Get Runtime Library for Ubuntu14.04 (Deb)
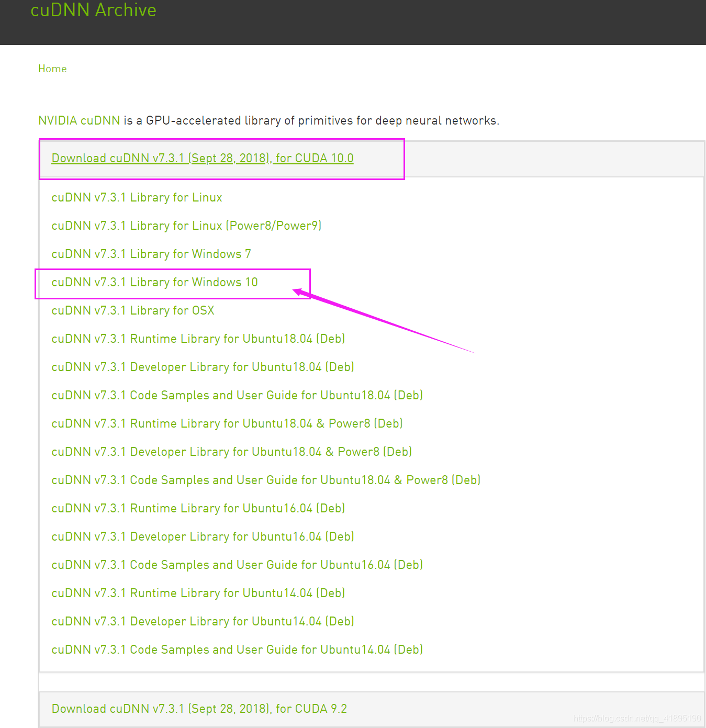706x728 pixels. (198, 593)
